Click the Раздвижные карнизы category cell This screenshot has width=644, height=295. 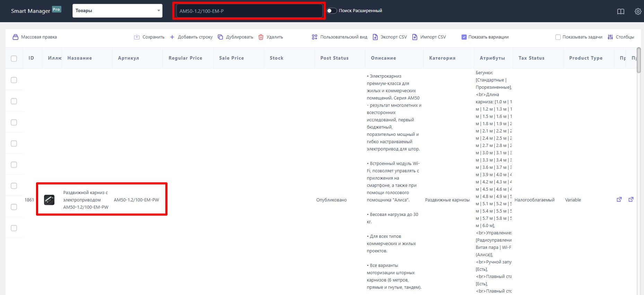pyautogui.click(x=447, y=200)
